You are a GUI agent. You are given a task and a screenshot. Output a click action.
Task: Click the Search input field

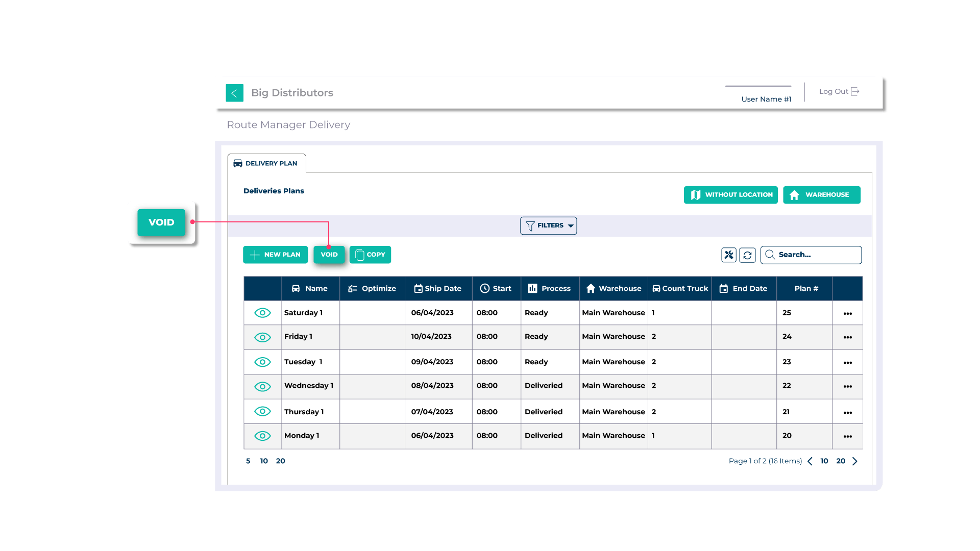[811, 255]
